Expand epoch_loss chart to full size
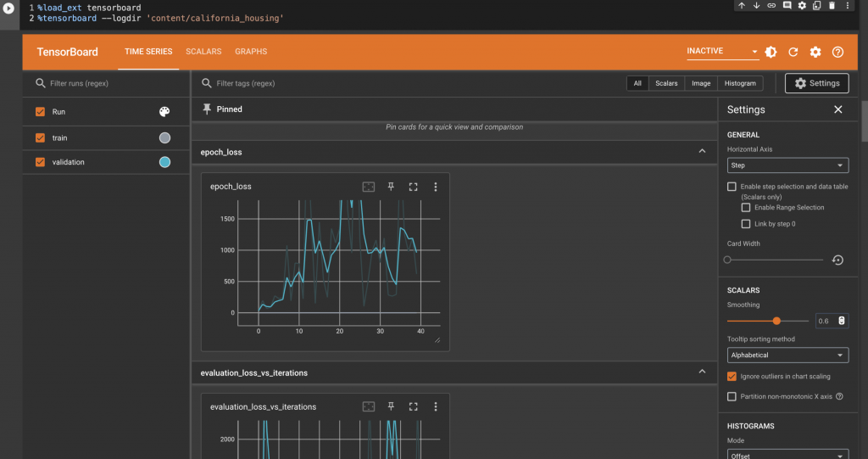The image size is (868, 459). pos(413,187)
